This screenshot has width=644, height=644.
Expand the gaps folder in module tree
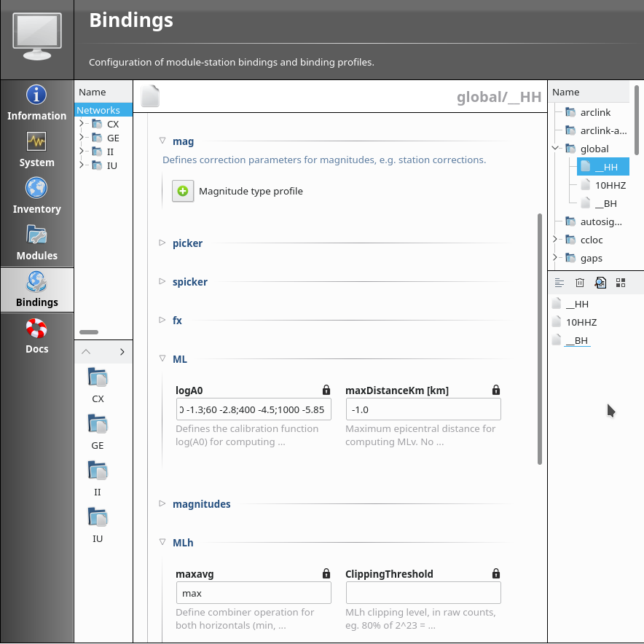[555, 257]
